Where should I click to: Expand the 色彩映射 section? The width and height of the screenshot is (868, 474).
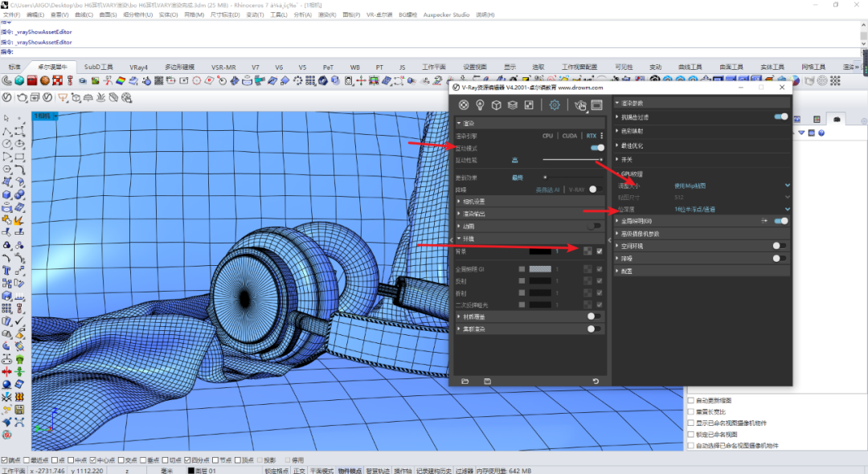pos(702,131)
